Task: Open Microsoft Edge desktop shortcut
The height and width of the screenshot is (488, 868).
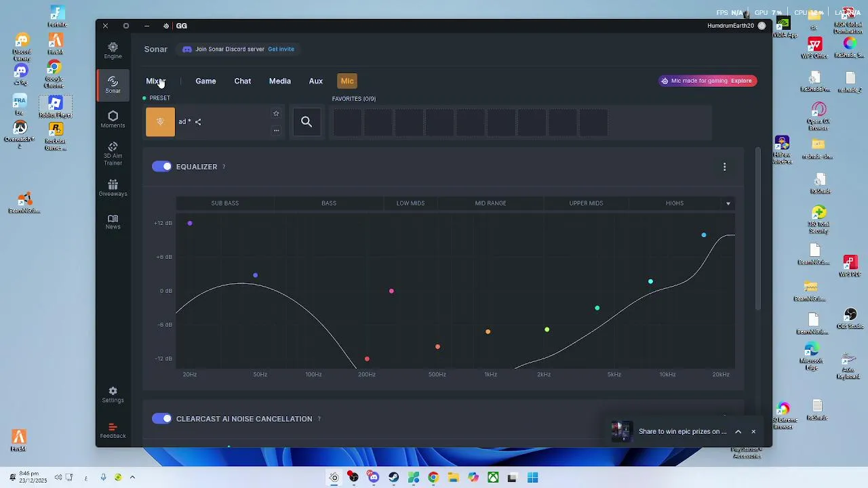Action: (811, 355)
